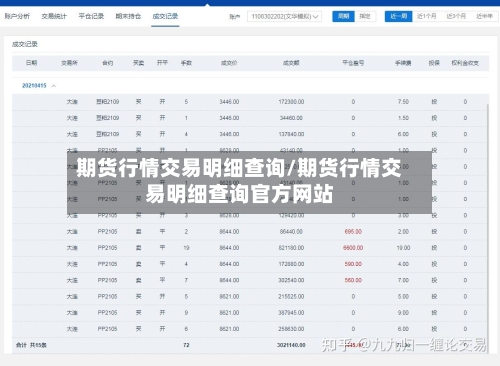Screen dimensions: 500x366
Task: Open the 账户分析 tab
Action: [17, 16]
